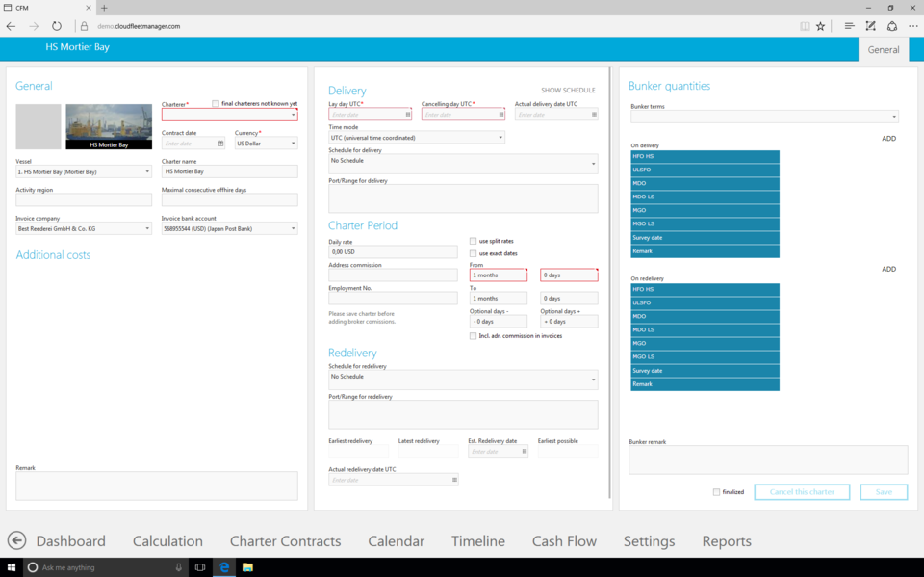Viewport: 924px width, 577px height.
Task: Open the Cancelling day UTC calendar picker
Action: coord(501,115)
